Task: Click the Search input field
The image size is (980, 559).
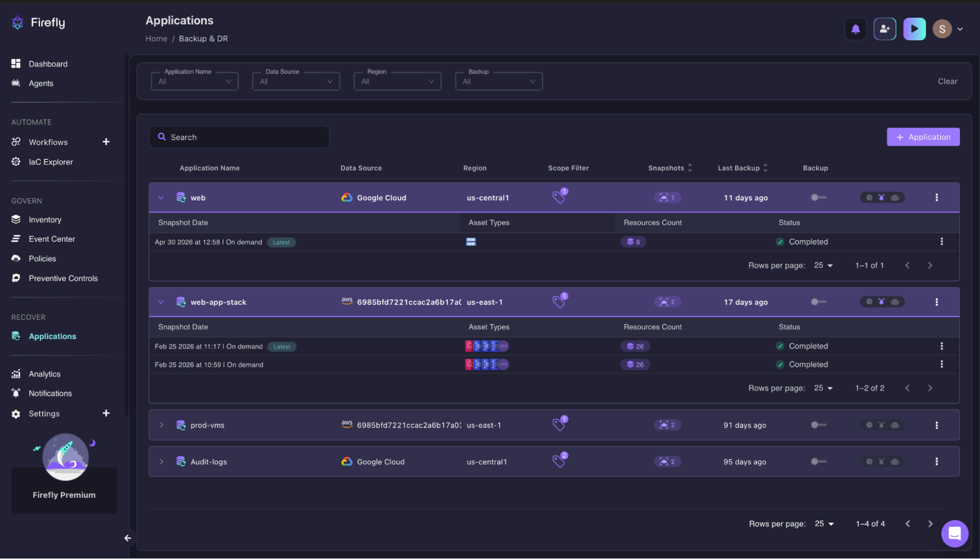Action: [239, 137]
